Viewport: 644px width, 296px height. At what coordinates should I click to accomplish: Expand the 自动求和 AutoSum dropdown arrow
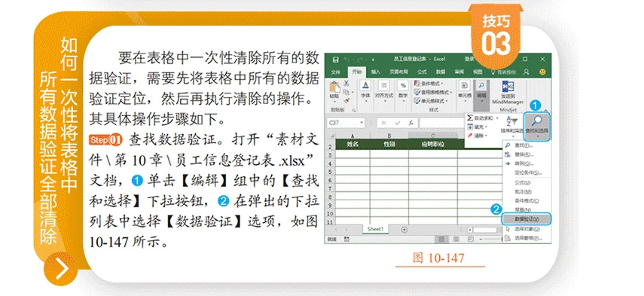(496, 117)
